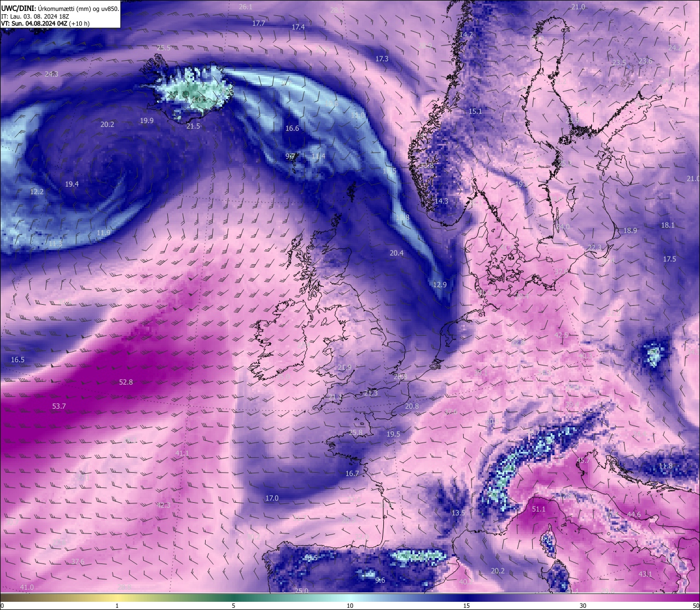Click the 26.1 value at the top edge

pyautogui.click(x=246, y=7)
